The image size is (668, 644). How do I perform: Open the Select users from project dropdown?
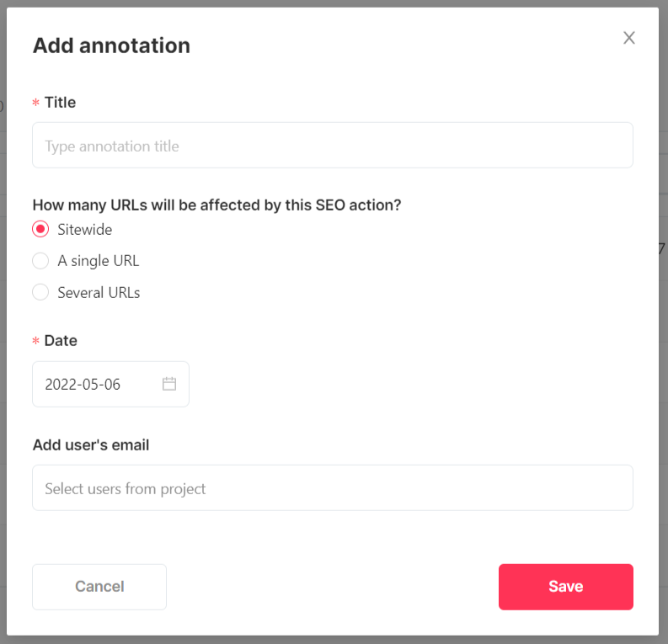pos(332,488)
